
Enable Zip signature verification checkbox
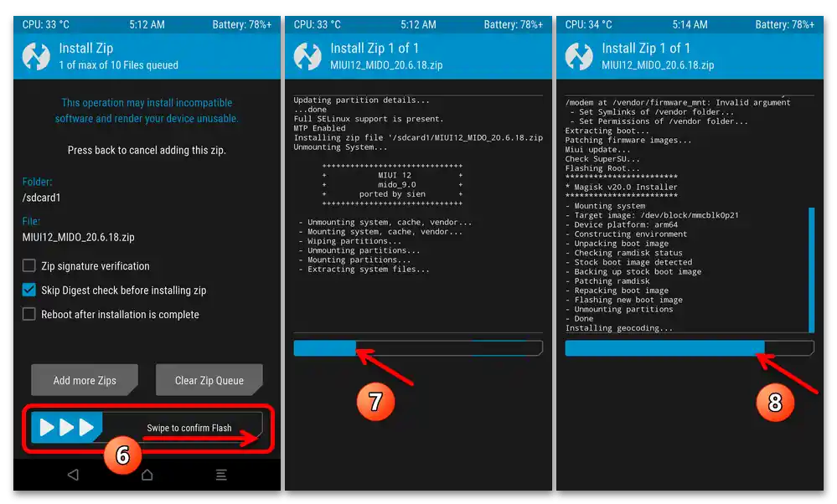click(x=28, y=265)
